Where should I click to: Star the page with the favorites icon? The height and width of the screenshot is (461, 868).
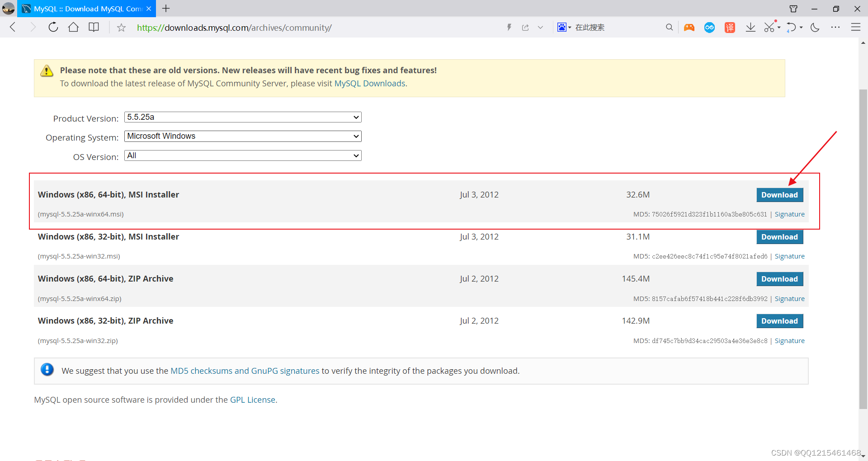(x=121, y=27)
